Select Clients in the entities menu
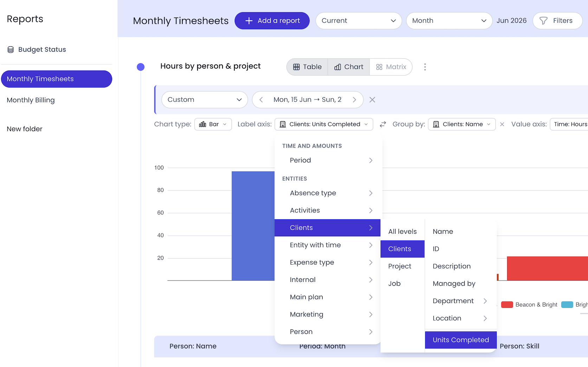The image size is (588, 367). coord(327,228)
